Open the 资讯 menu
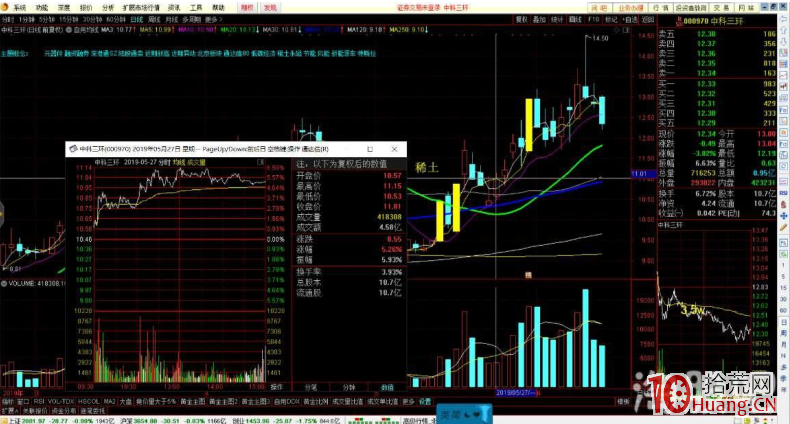Screen dimensions: 790x424 pyautogui.click(x=174, y=8)
